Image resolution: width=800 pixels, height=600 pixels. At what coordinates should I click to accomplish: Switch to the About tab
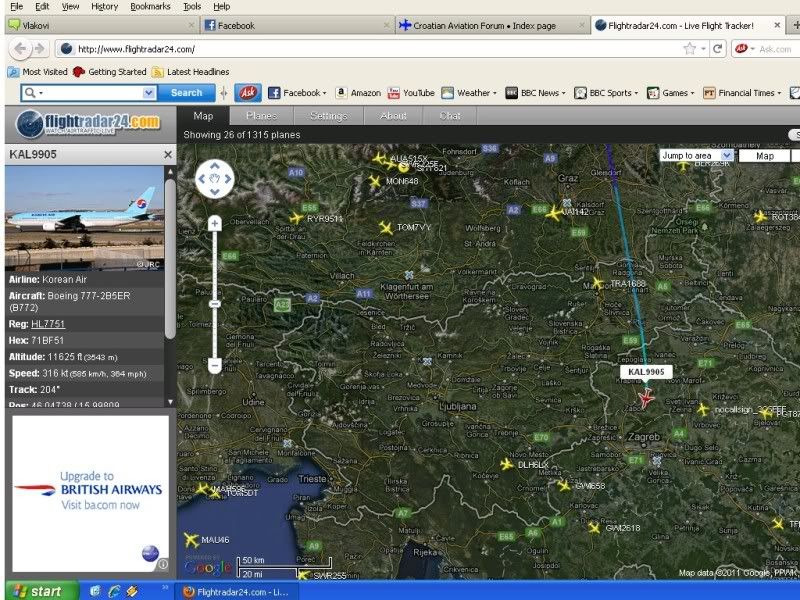tap(393, 116)
